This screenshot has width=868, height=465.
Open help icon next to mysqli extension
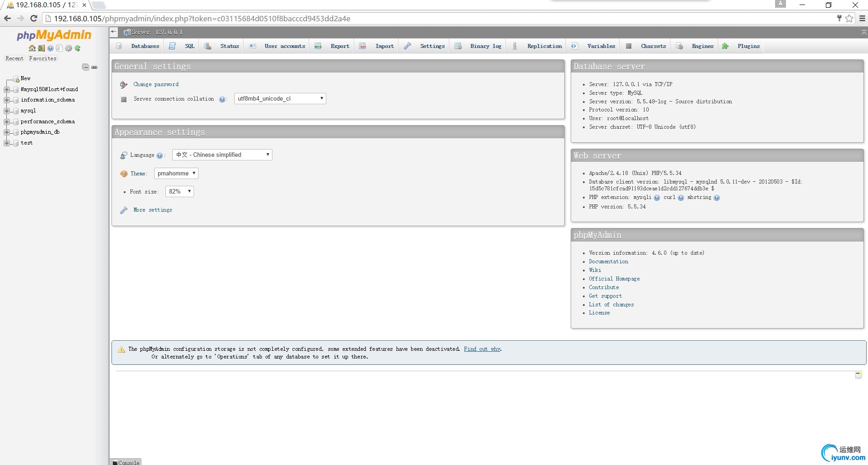(x=657, y=198)
